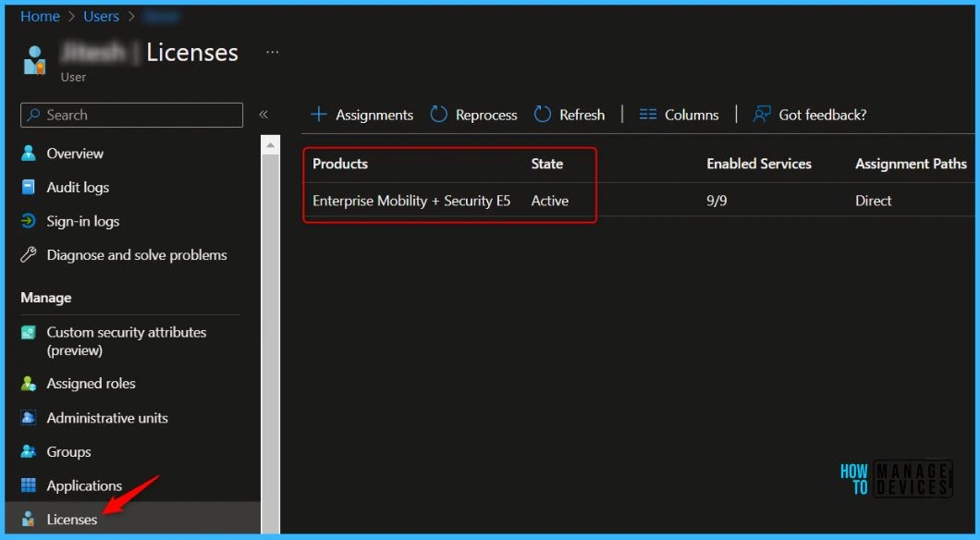Image resolution: width=980 pixels, height=540 pixels.
Task: Click the 9/9 enabled services value
Action: pos(717,201)
